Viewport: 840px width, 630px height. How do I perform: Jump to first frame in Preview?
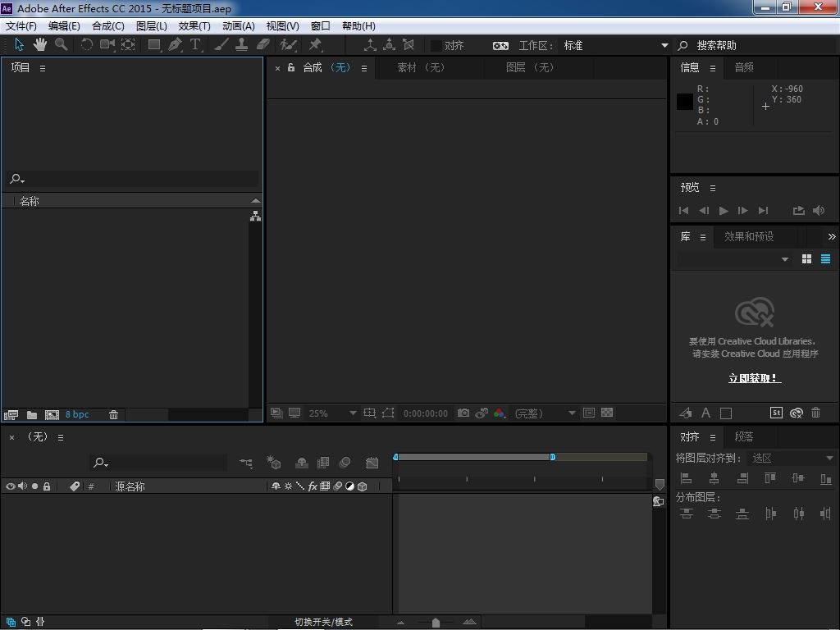point(683,211)
